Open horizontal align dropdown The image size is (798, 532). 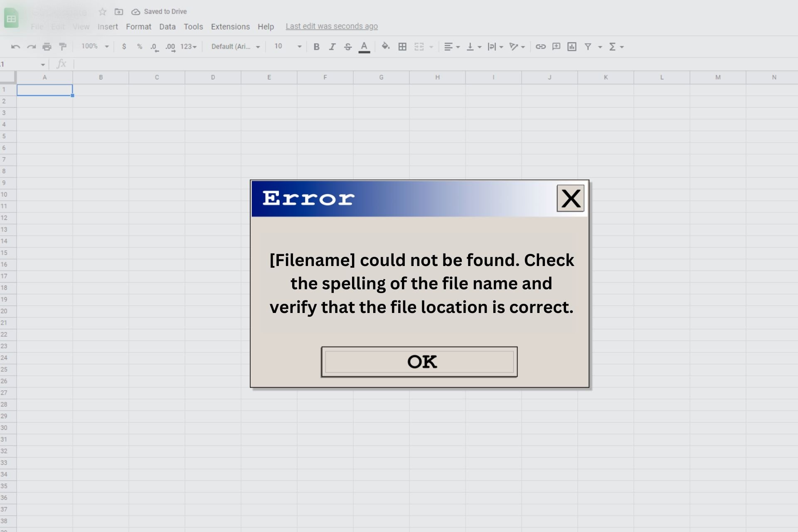pyautogui.click(x=452, y=47)
